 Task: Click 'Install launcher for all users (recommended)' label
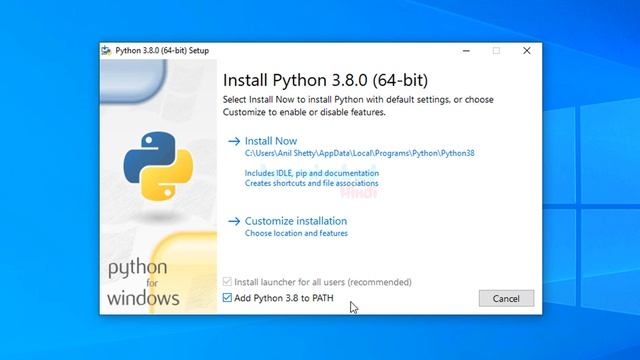point(323,282)
